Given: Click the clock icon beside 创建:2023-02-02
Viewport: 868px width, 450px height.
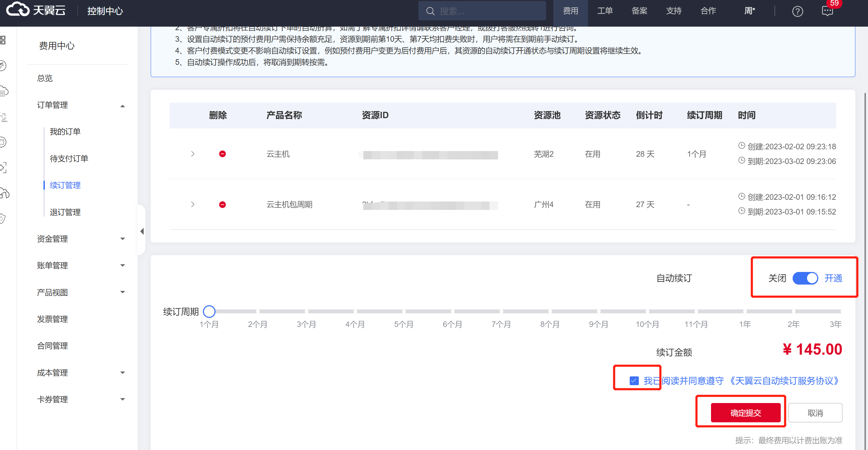Looking at the screenshot, I should point(741,146).
